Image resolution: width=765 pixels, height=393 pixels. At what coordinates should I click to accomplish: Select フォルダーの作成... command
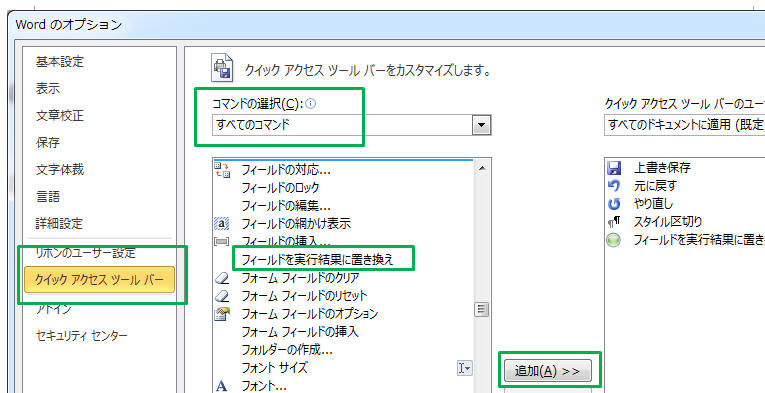coord(287,350)
